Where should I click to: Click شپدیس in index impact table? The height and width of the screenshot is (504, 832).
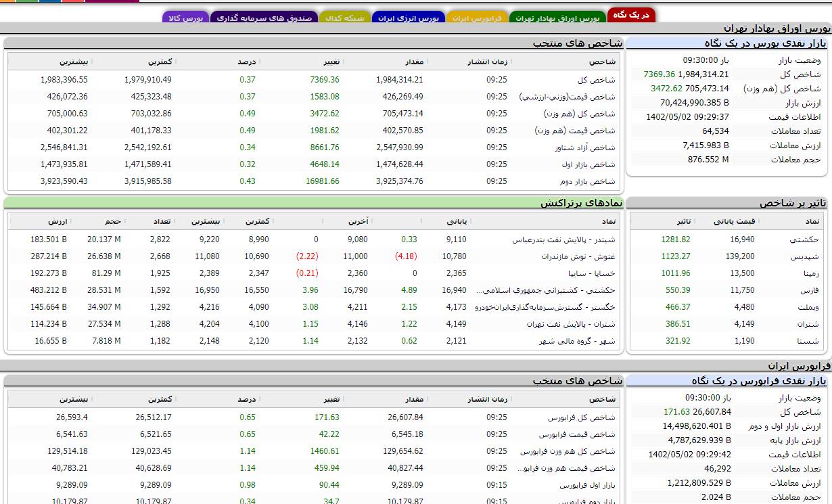point(806,256)
